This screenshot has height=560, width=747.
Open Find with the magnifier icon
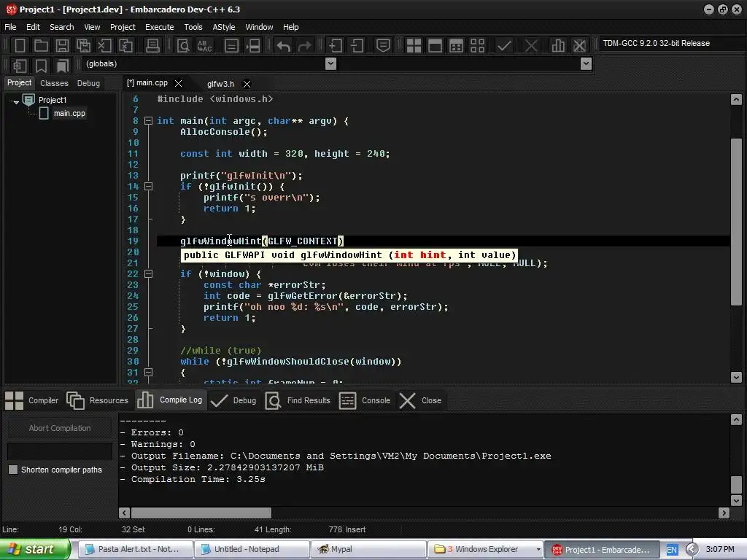183,46
